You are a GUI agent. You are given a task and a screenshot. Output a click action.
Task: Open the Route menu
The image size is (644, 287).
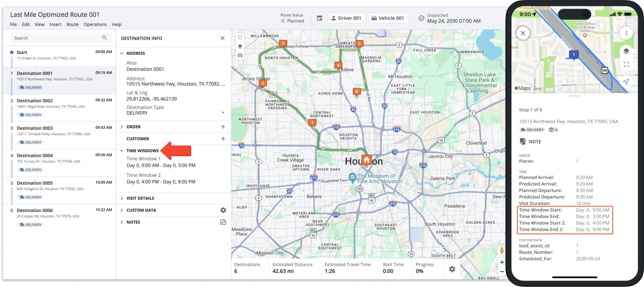coord(72,24)
